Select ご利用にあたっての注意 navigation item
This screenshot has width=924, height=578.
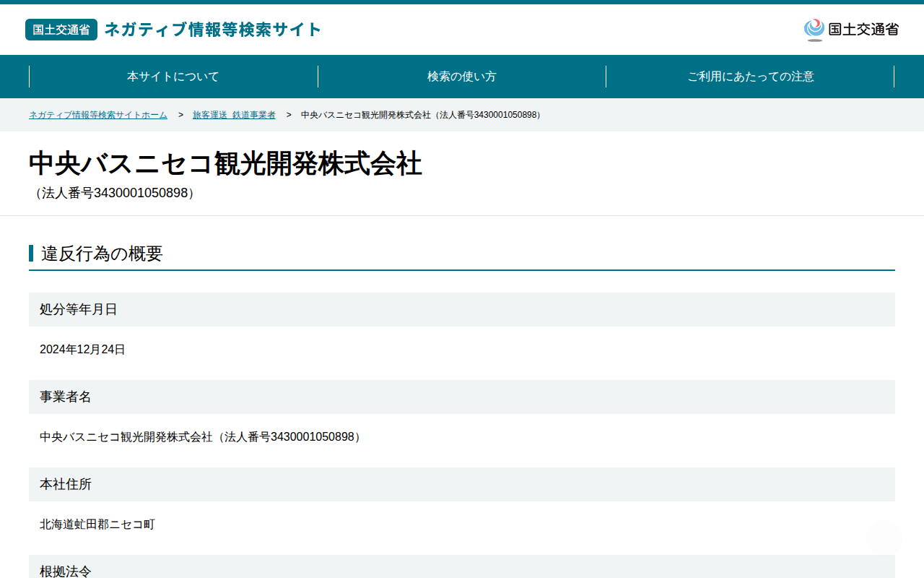[751, 77]
